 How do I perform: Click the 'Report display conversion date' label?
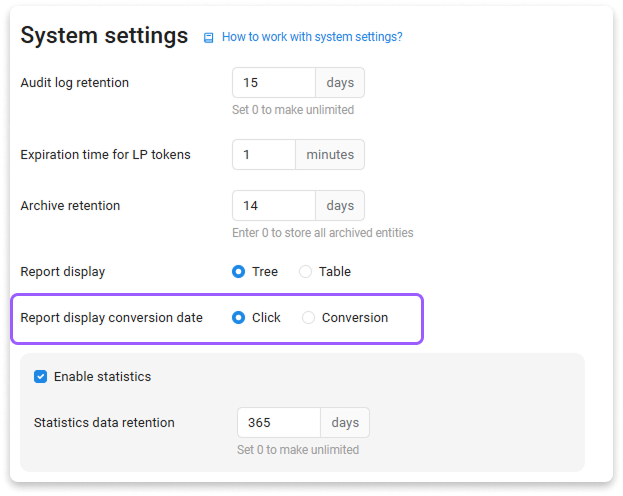[111, 318]
